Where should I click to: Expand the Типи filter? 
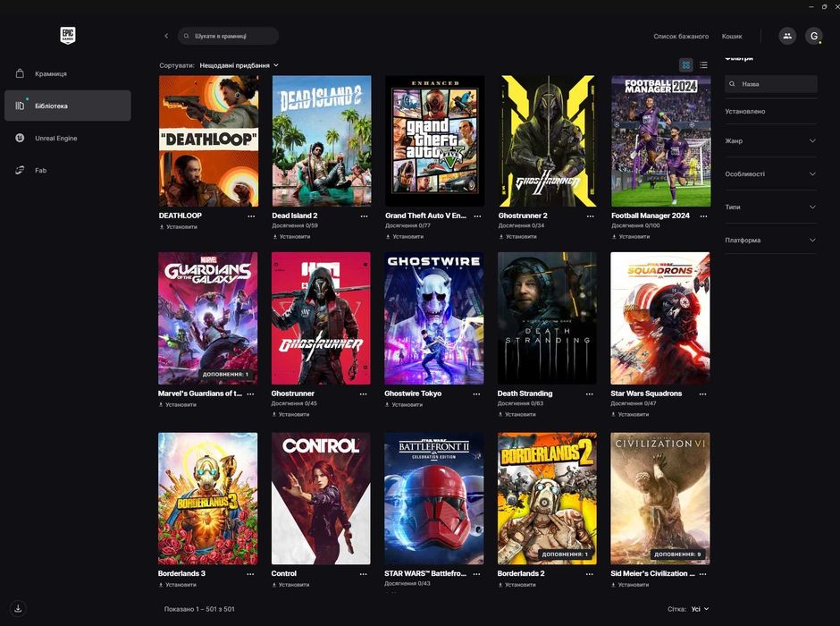pyautogui.click(x=771, y=207)
